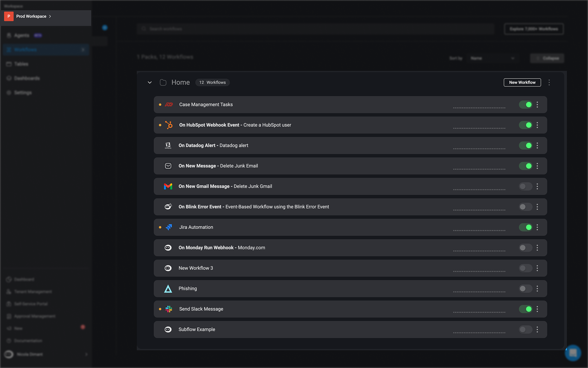
Task: Open more options for New Workflow 3
Action: pos(537,268)
